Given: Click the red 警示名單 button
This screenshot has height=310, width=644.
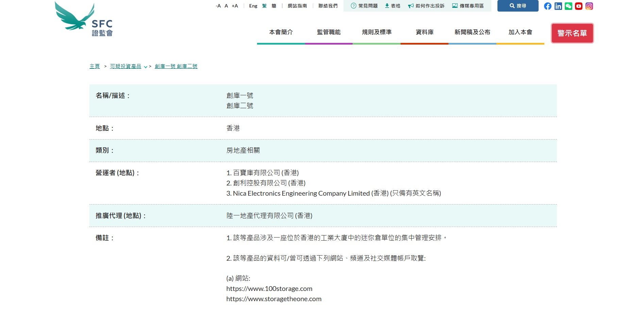Looking at the screenshot, I should coord(572,33).
